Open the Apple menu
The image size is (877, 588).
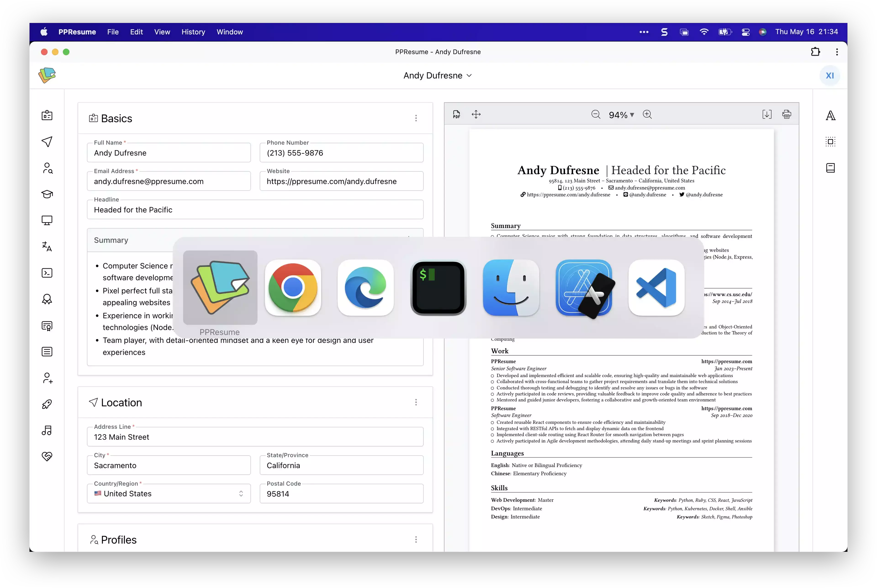pos(44,32)
